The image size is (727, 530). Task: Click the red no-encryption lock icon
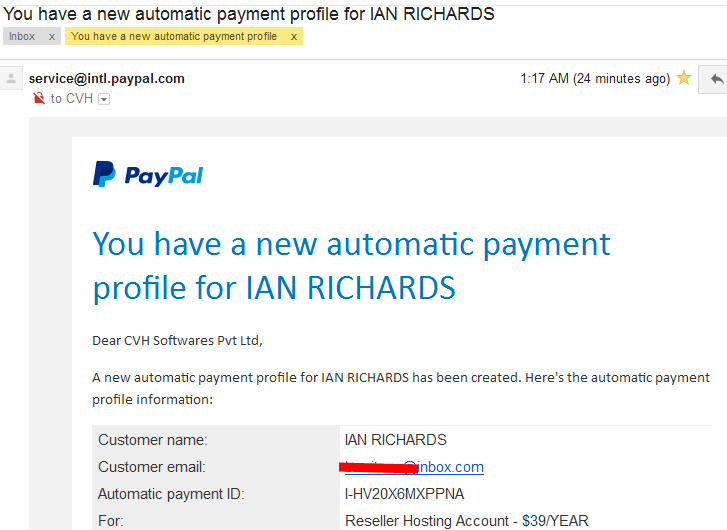tap(39, 98)
